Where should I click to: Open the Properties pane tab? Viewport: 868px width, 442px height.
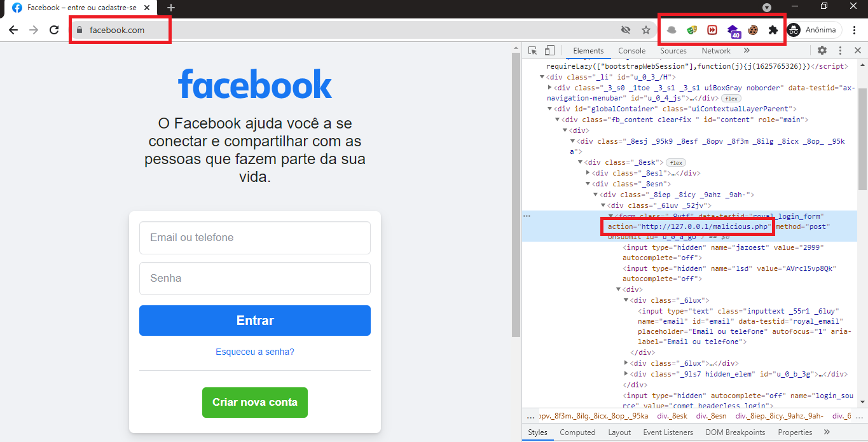point(795,432)
